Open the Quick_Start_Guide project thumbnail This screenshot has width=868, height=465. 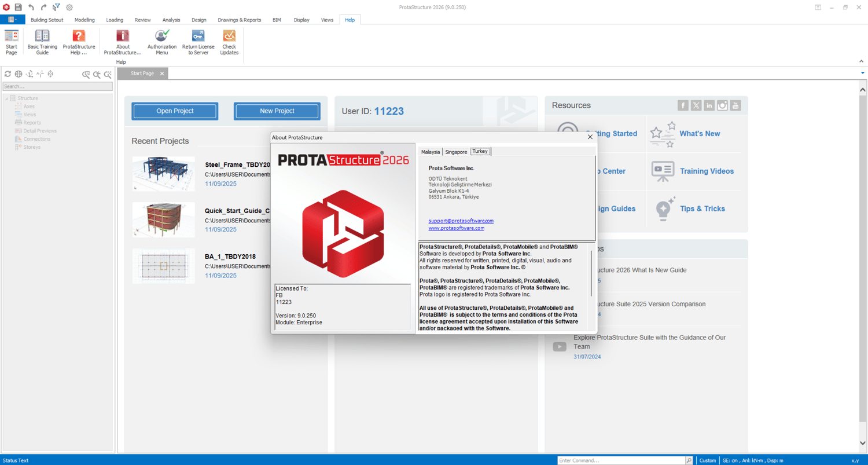164,219
